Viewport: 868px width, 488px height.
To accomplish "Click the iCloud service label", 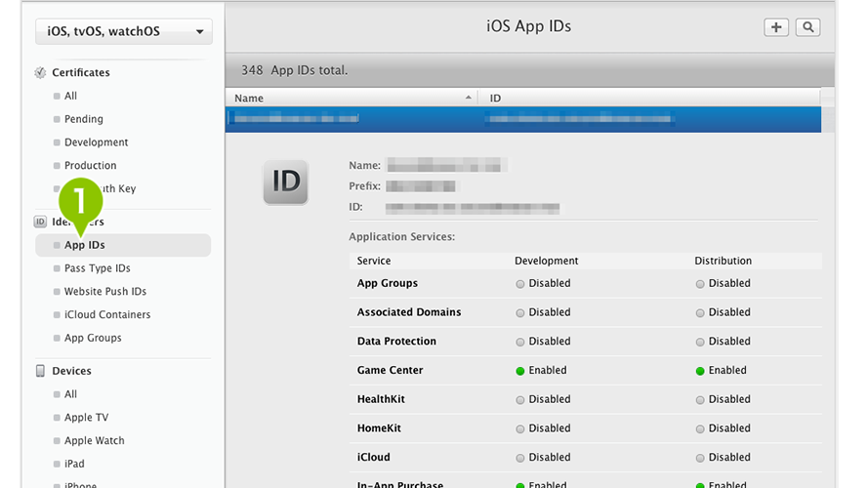I will point(374,457).
